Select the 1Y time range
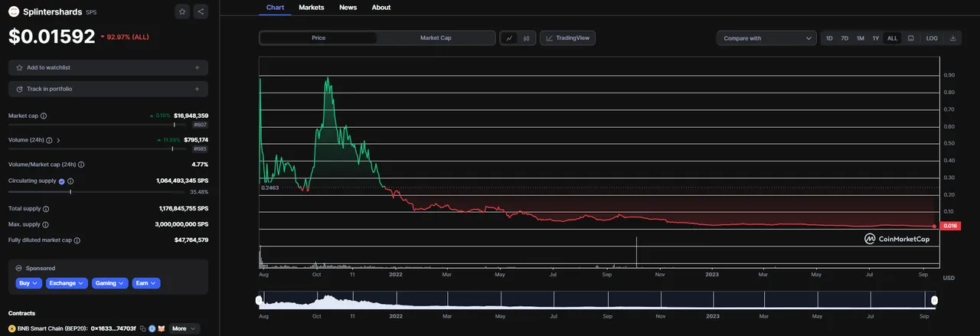The width and height of the screenshot is (980, 336). 876,38
